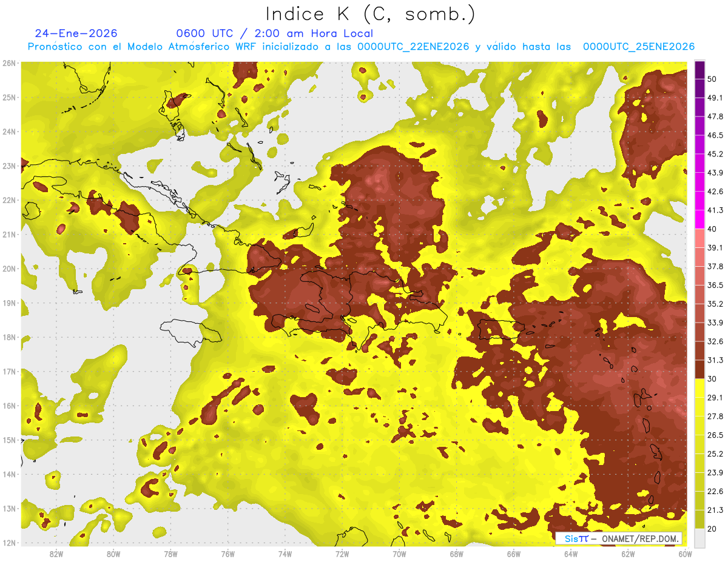
Task: Click "0600 UTC / 2:00 am Hora Local"
Action: [x=274, y=33]
